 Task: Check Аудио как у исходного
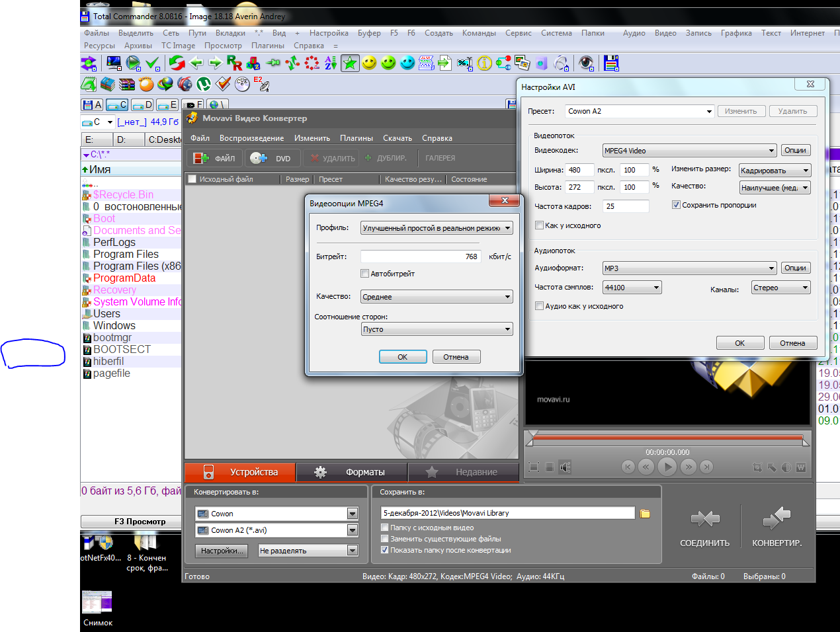coord(539,306)
